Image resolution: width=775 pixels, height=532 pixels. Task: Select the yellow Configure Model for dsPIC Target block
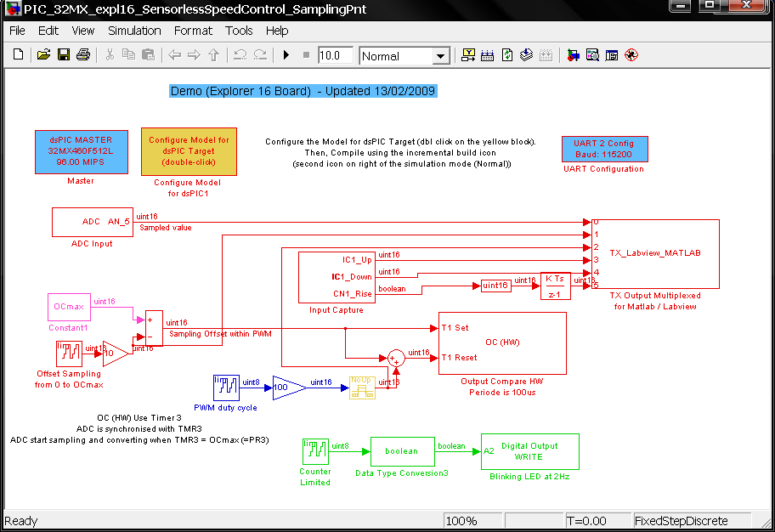coord(189,151)
